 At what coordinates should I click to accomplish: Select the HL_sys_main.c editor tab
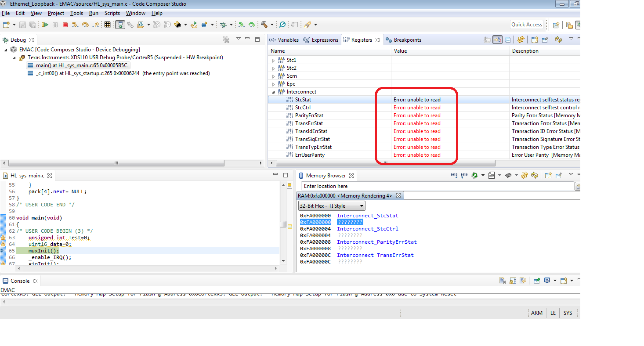point(27,175)
